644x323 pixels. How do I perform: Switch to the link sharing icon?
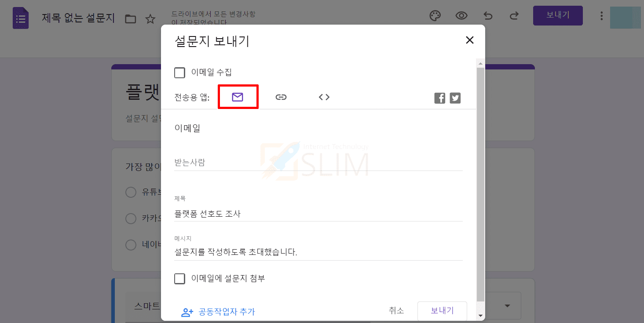(x=281, y=97)
